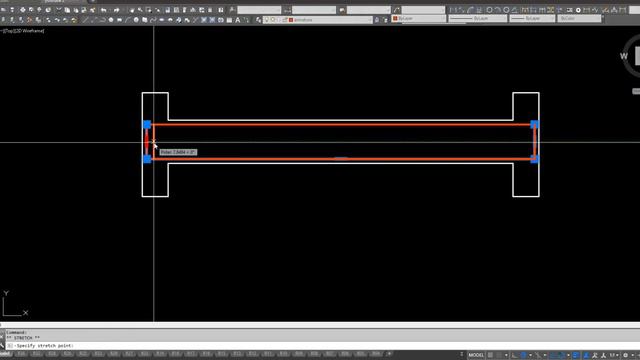Click the top-right blue grip of orange rectangle

tap(534, 124)
